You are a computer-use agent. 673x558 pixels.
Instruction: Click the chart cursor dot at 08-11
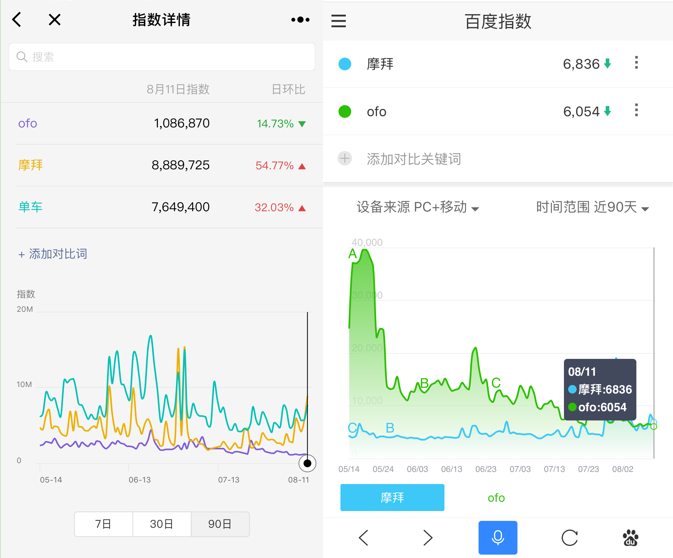coord(307,463)
